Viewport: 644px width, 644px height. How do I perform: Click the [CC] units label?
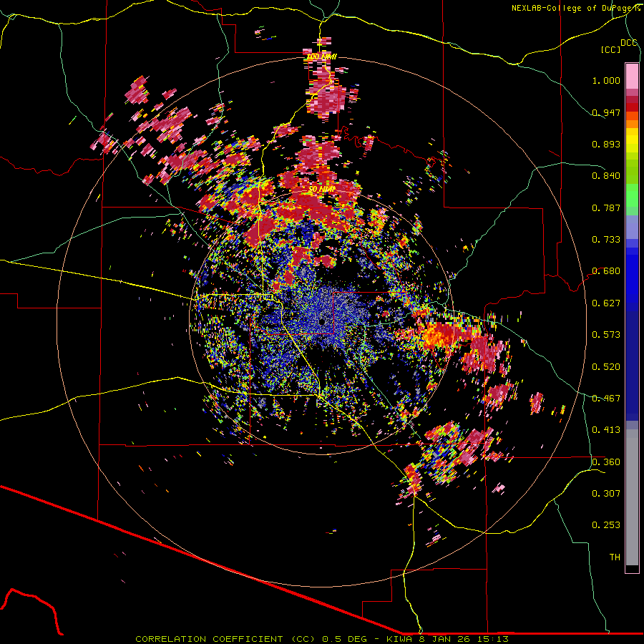pyautogui.click(x=611, y=49)
